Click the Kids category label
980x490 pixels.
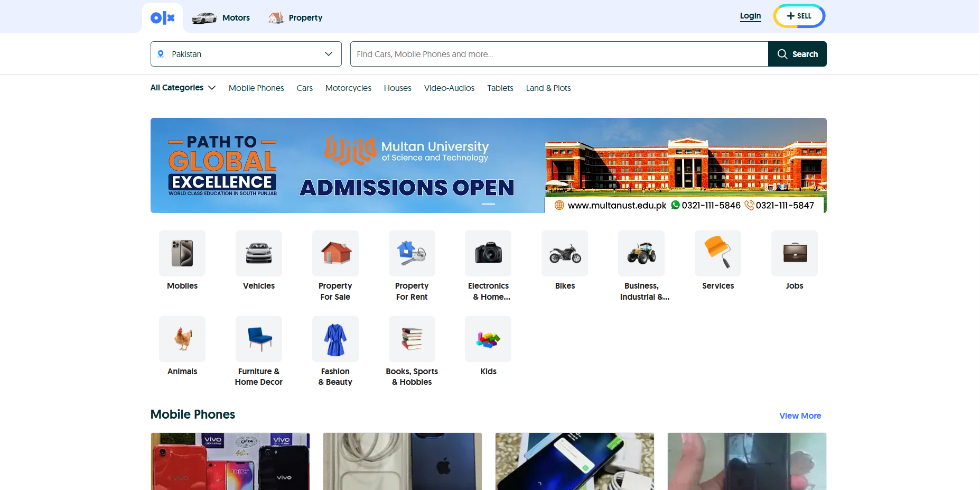(488, 372)
